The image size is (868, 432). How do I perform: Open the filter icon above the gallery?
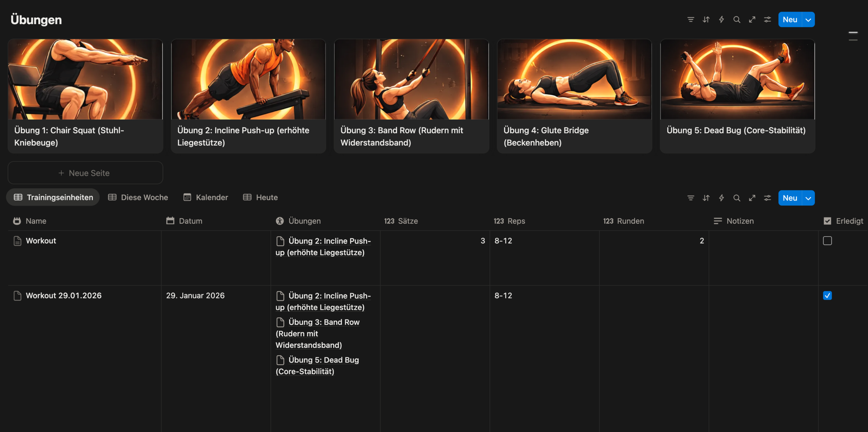coord(690,19)
